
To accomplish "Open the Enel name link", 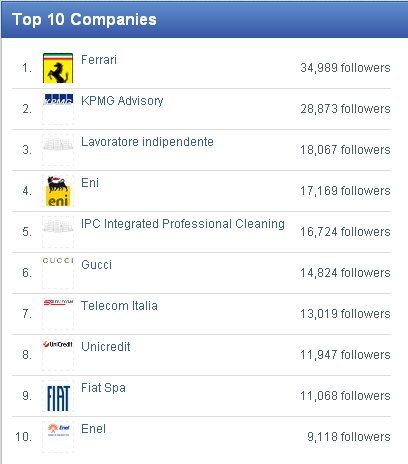I will click(93, 429).
